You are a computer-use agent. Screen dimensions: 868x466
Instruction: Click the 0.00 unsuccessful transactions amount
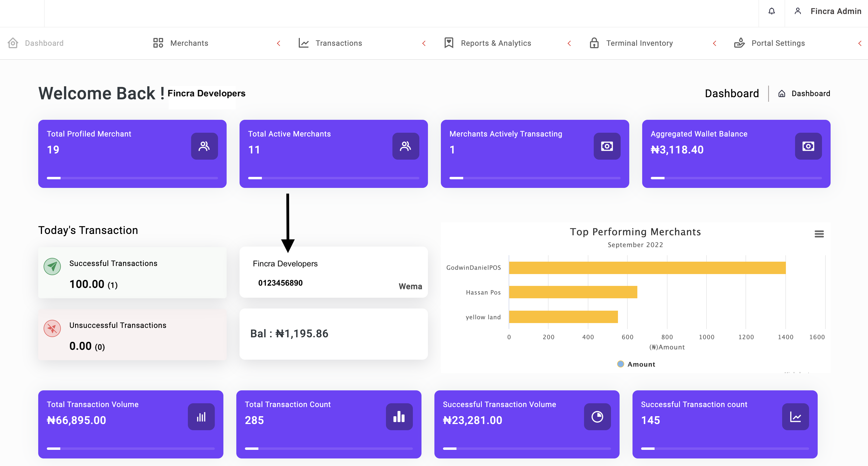tap(80, 346)
